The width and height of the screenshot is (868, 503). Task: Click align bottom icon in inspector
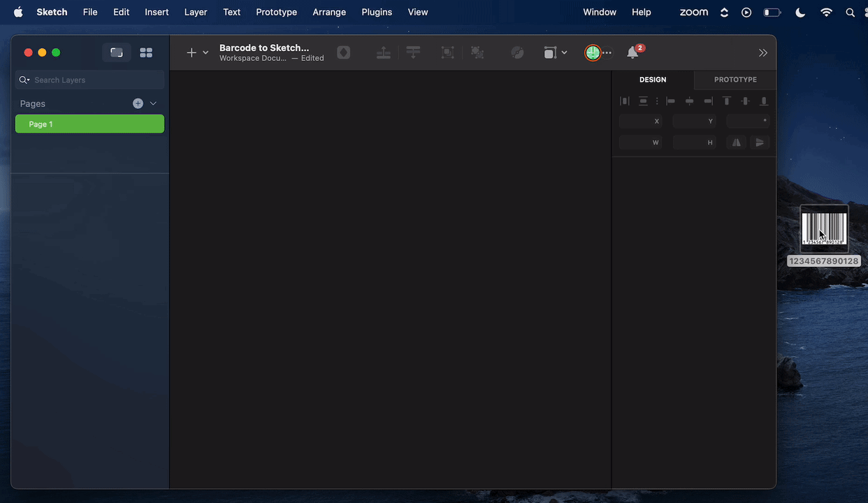pos(764,101)
